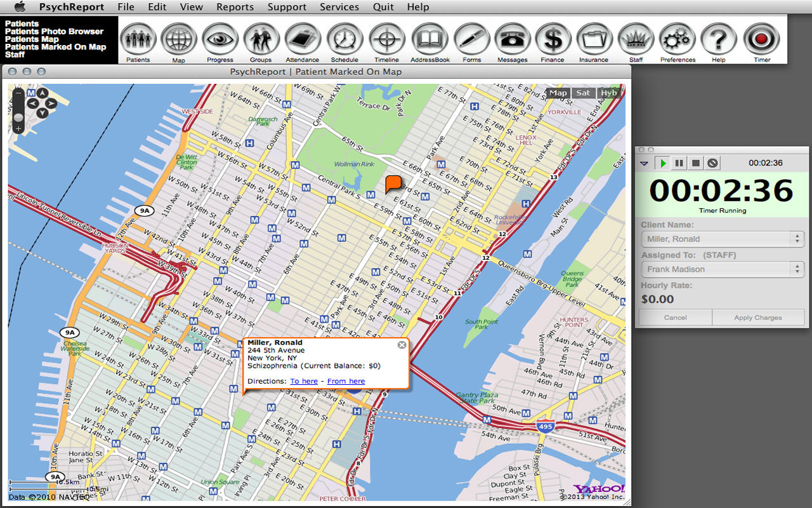Pan the map down with arrow

coord(42,113)
